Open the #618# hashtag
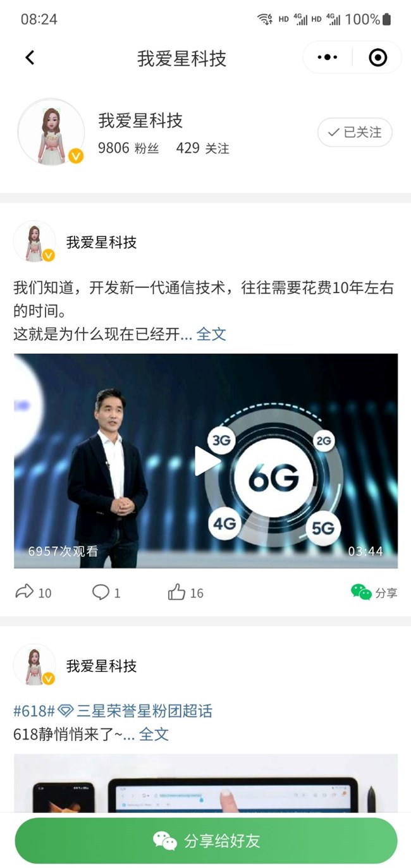 coord(34,711)
